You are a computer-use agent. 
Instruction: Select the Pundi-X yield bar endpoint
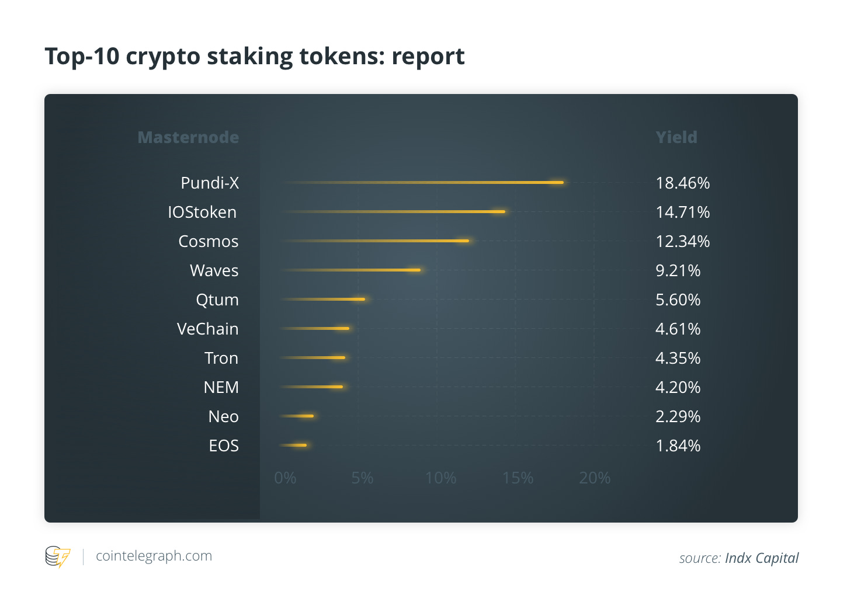point(560,182)
